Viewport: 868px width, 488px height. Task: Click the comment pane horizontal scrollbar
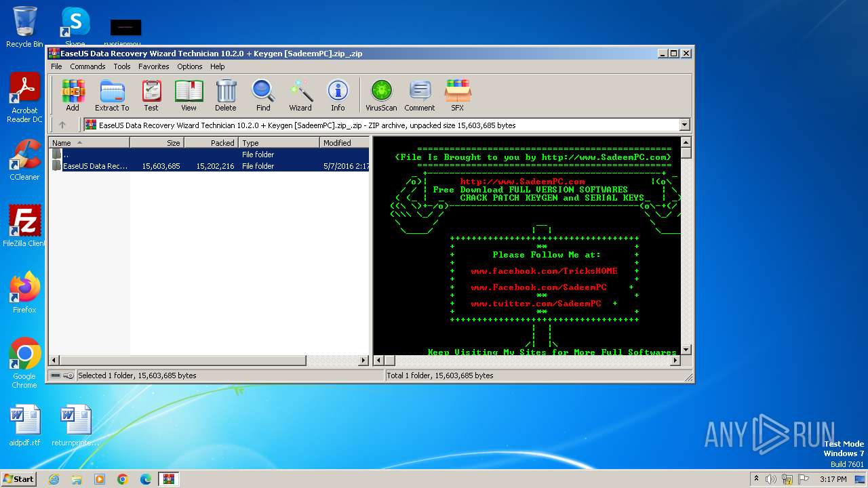(526, 361)
